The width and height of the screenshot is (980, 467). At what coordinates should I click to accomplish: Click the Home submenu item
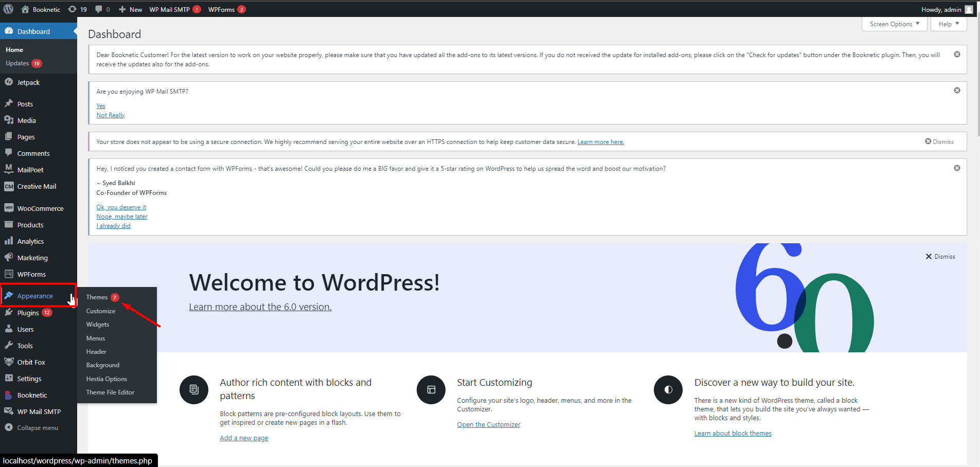[x=14, y=50]
